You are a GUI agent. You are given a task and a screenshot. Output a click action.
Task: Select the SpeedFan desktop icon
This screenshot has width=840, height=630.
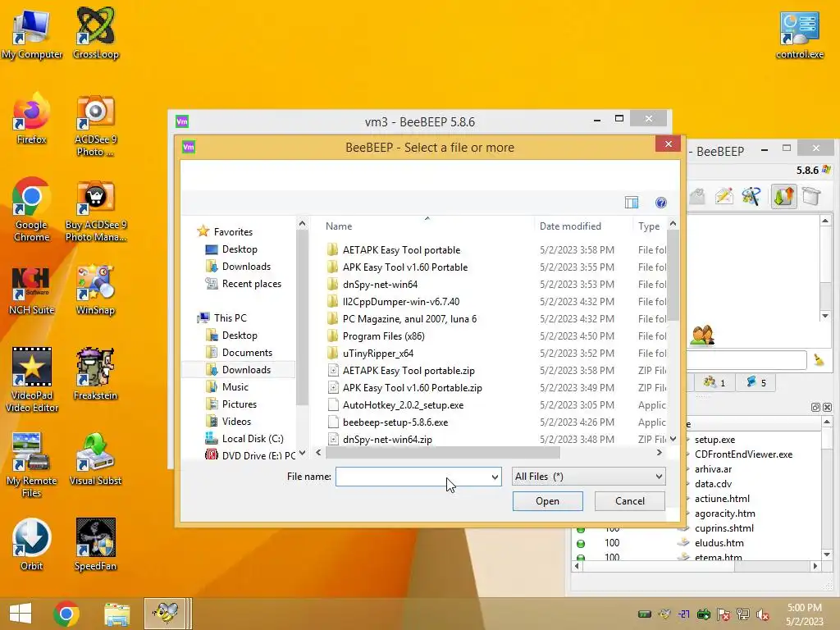[95, 545]
